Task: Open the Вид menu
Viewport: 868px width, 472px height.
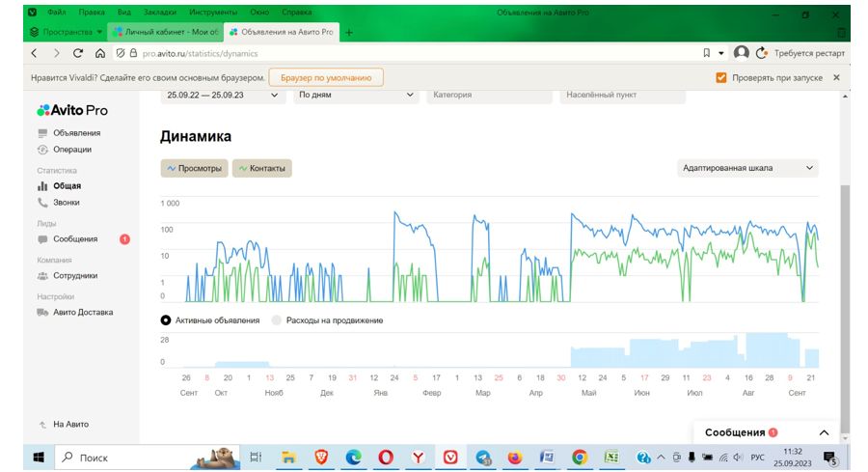Action: tap(124, 12)
